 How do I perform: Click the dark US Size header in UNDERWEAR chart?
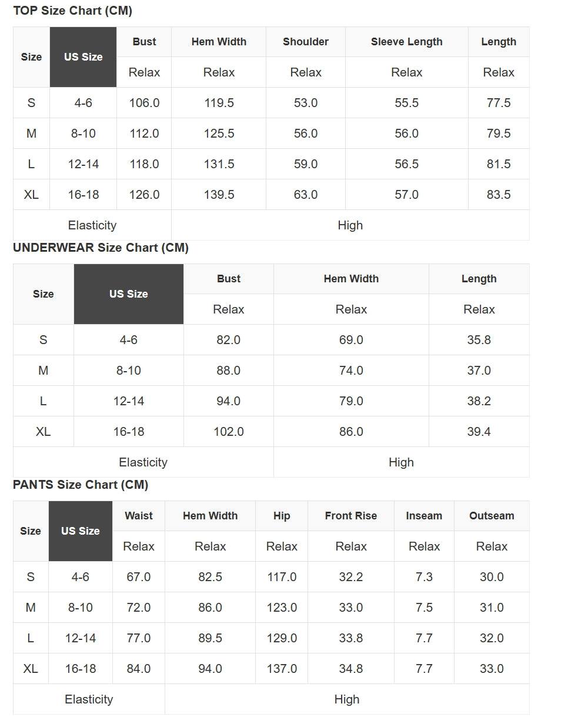point(128,294)
